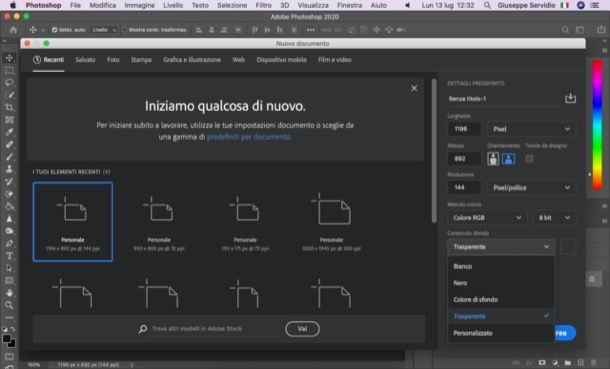Screen dimensions: 610x369
Task: Choose landscape orientation
Action: point(508,159)
